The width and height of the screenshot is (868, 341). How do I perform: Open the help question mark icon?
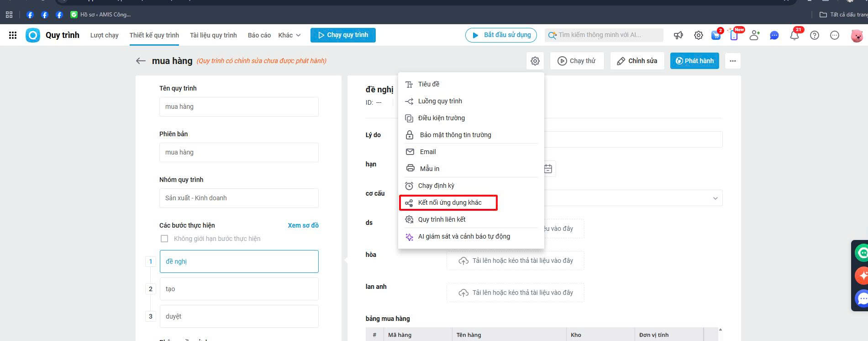[x=815, y=35]
